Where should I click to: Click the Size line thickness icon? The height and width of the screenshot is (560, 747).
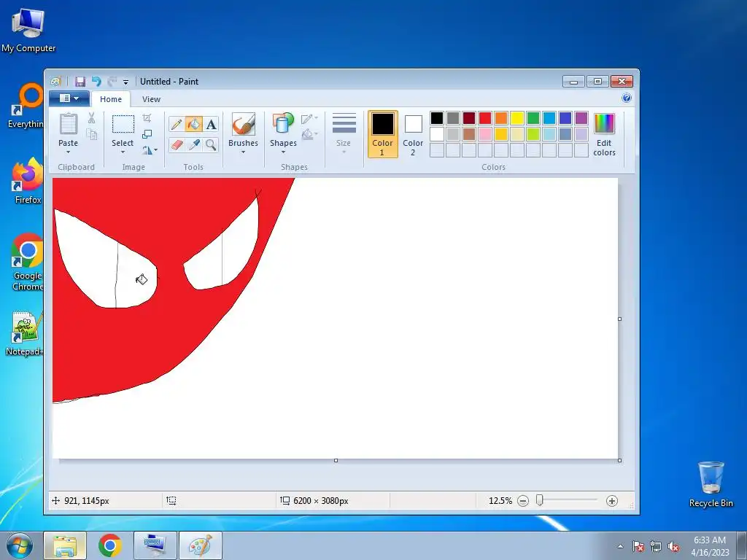(344, 123)
